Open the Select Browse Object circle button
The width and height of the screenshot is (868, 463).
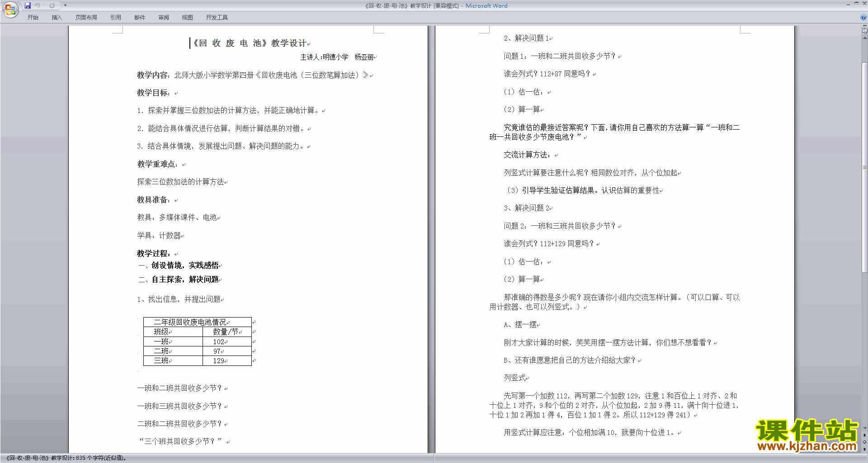tap(864, 442)
